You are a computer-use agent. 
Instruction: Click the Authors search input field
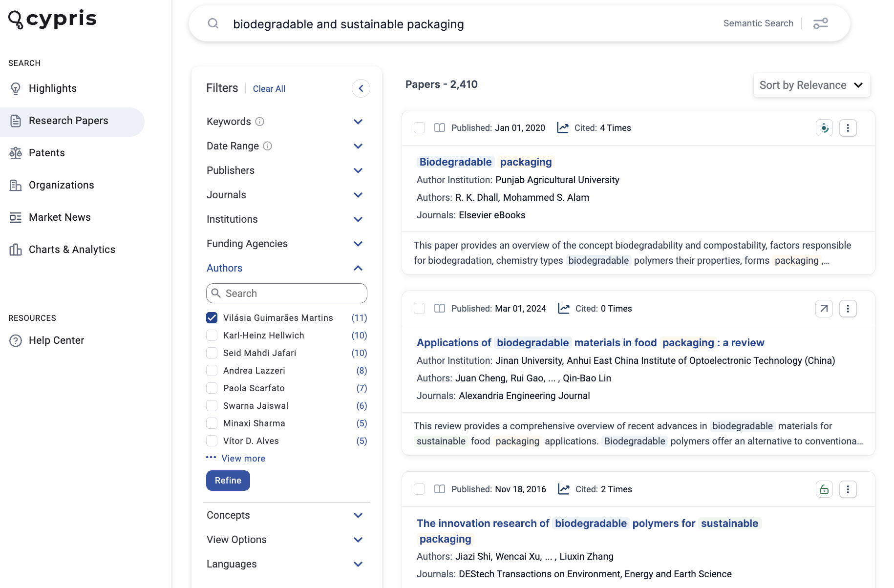point(287,294)
